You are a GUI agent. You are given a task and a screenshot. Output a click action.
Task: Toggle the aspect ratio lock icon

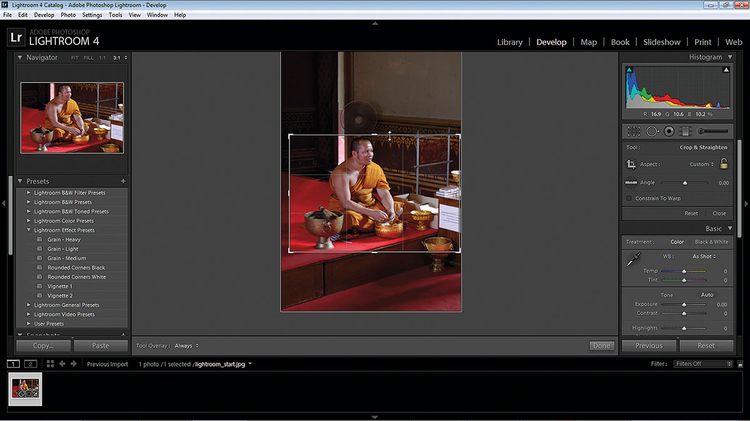724,164
